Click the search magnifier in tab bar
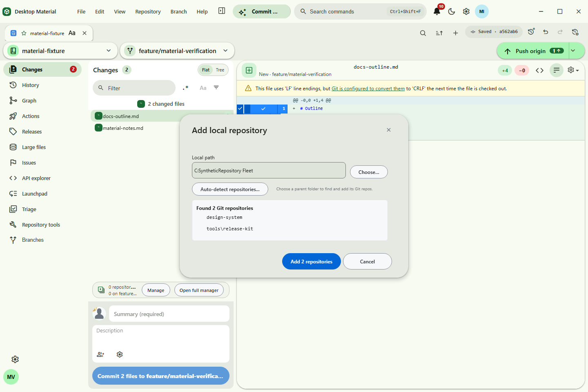 423,33
